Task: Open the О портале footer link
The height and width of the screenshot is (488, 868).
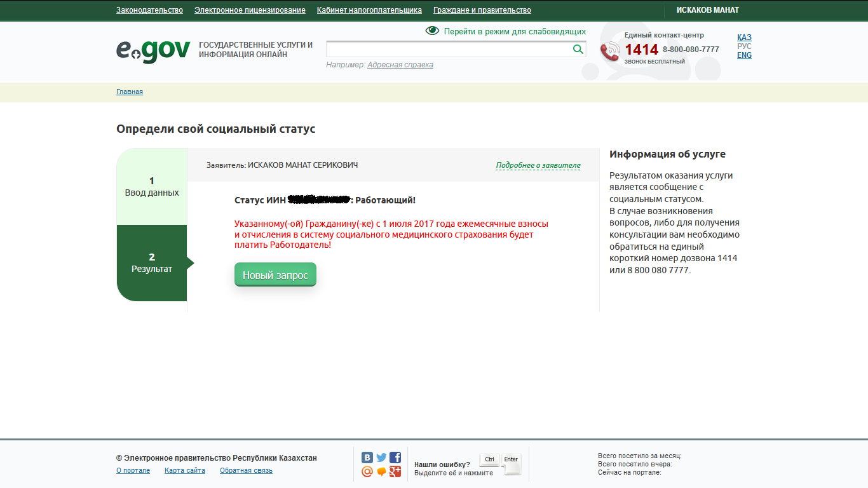Action: 133,471
